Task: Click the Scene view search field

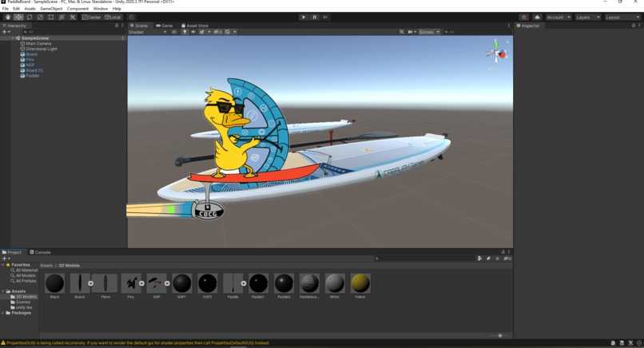Action: (x=476, y=32)
